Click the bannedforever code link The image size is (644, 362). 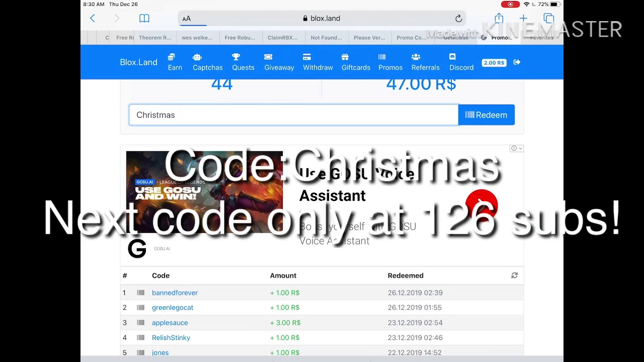pyautogui.click(x=175, y=293)
